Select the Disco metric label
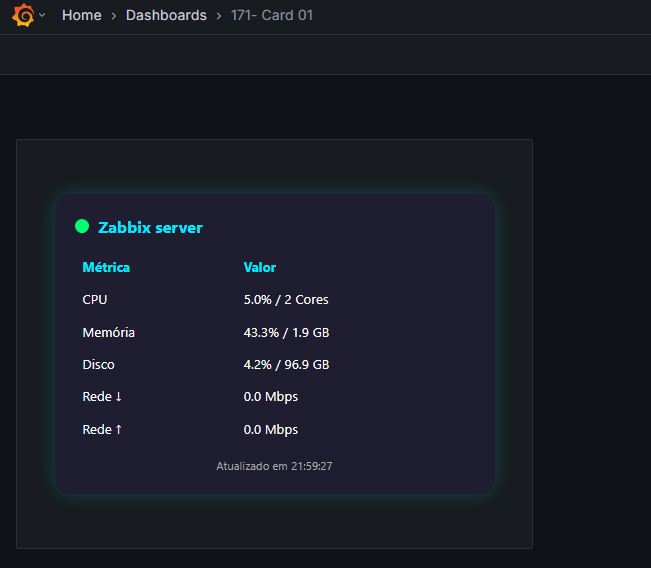651x568 pixels. pos(98,365)
